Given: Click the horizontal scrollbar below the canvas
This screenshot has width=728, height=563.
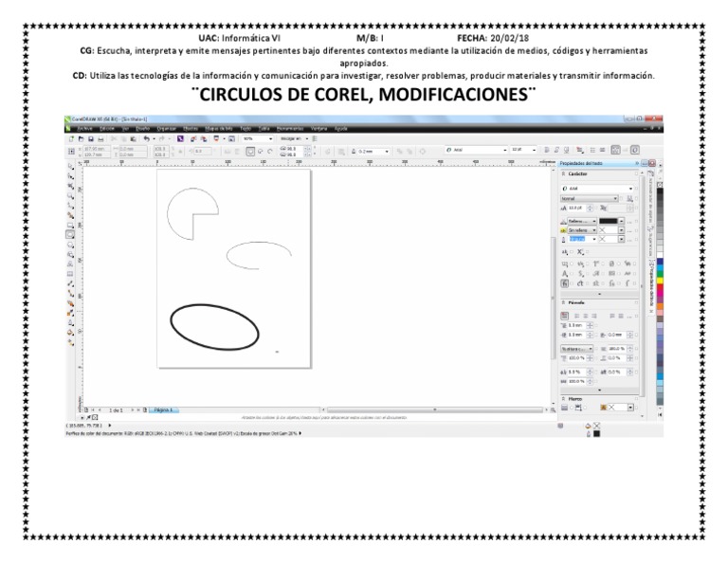Looking at the screenshot, I should click(434, 409).
